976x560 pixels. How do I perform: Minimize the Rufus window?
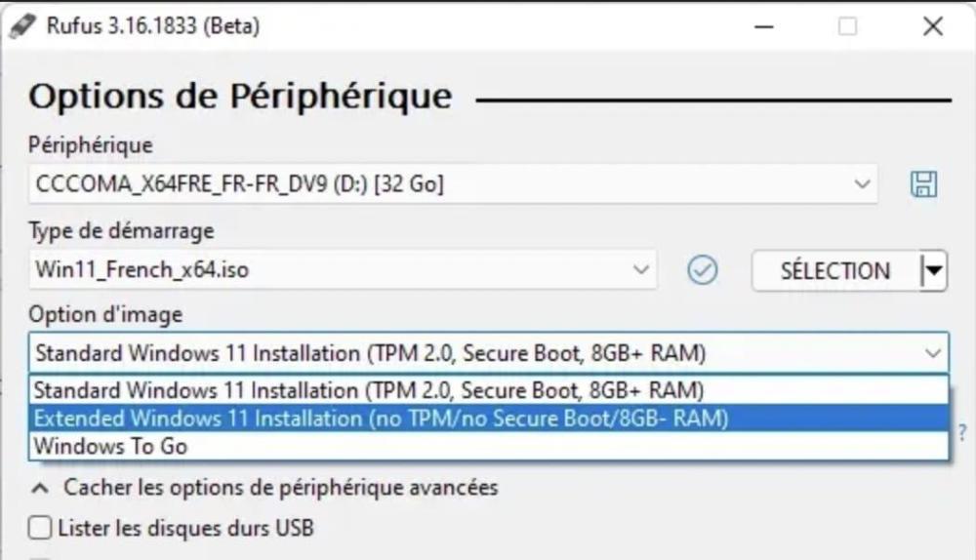pyautogui.click(x=764, y=27)
